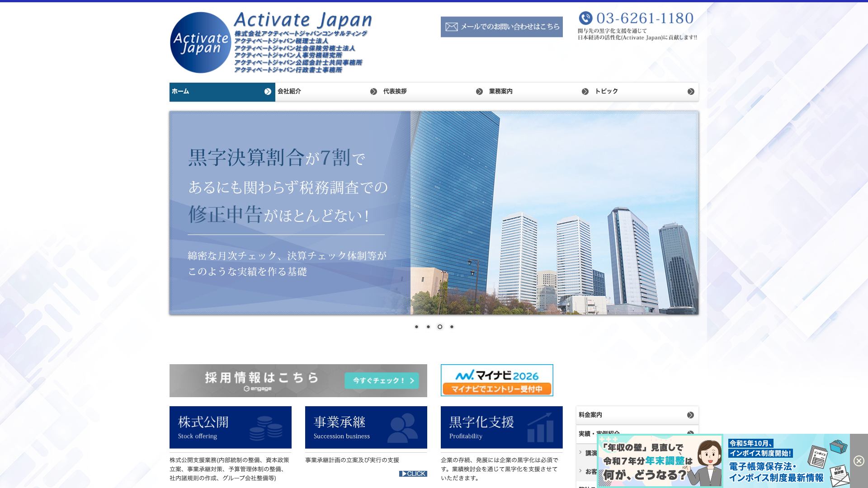Click the CLICK link under 事業承継
This screenshot has width=868, height=488.
click(413, 474)
